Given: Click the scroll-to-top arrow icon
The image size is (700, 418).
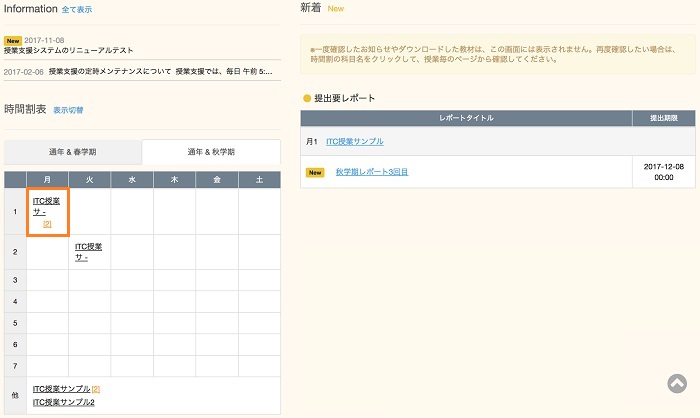Looking at the screenshot, I should (677, 385).
